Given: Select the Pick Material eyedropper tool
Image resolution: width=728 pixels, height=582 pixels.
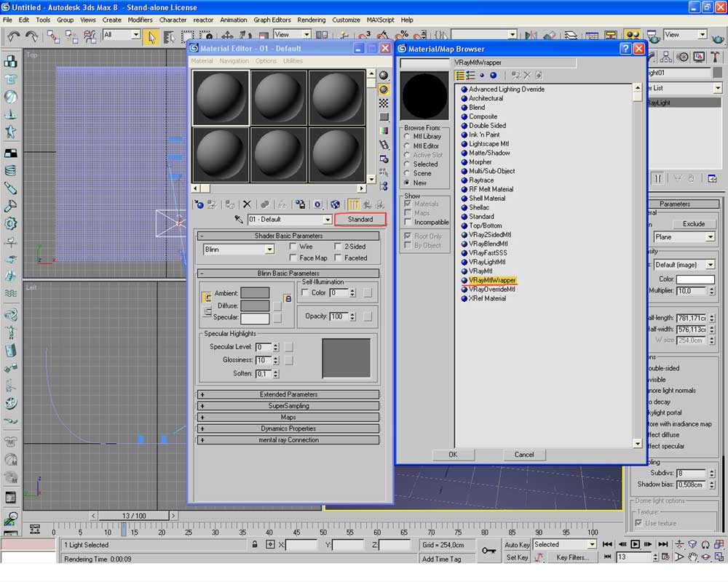Looking at the screenshot, I should [238, 220].
